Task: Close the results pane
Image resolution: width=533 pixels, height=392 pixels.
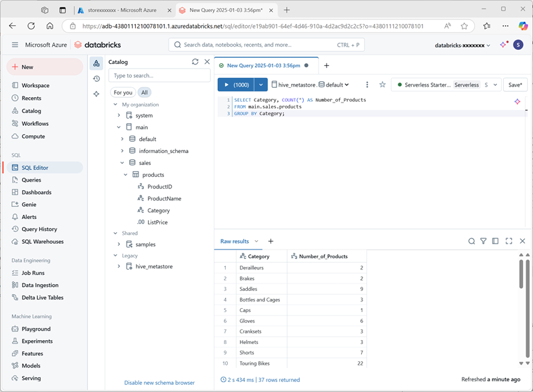Action: [522, 241]
